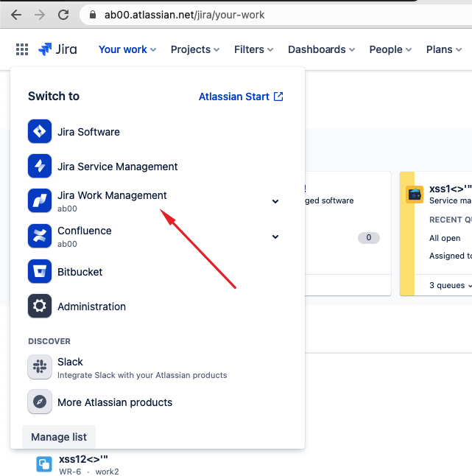The height and width of the screenshot is (476, 472).
Task: Click the Atlassian Start link
Action: [241, 97]
